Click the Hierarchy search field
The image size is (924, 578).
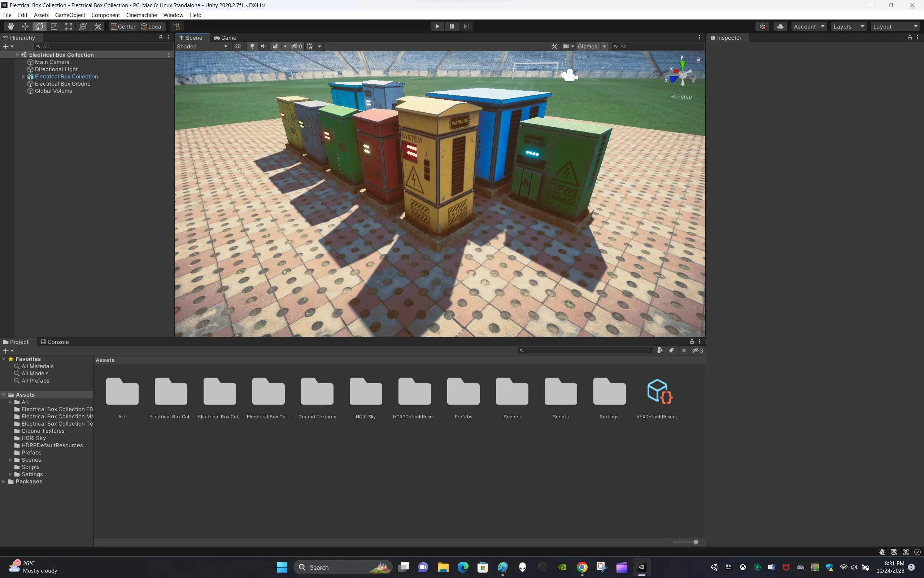coord(104,46)
